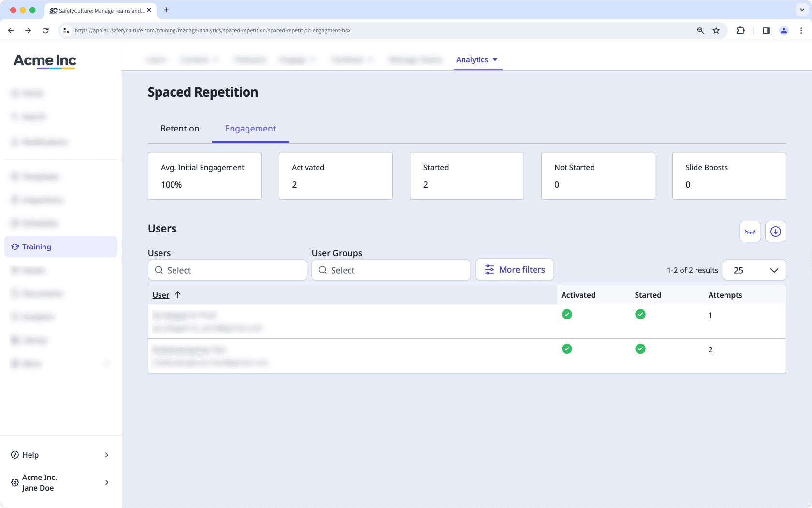Open the Help section
This screenshot has height=508, width=812.
tap(30, 455)
